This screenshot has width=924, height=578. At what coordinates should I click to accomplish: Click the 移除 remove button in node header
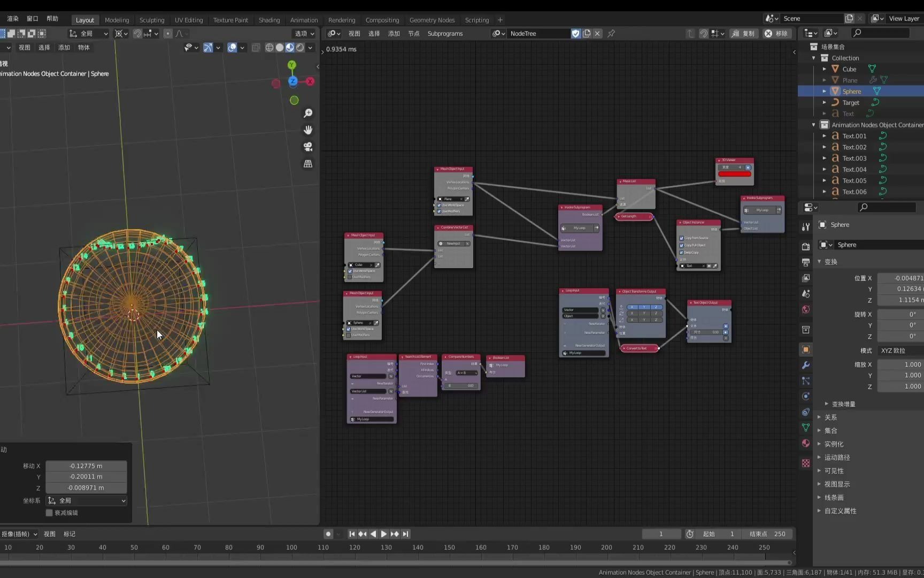[x=776, y=34]
